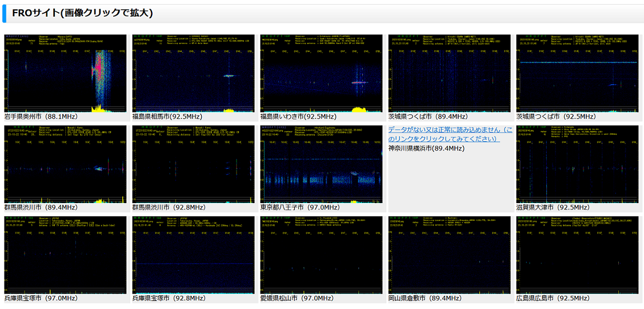The height and width of the screenshot is (309, 644).
Task: Select the 兵庫県宝塚市（92.8MHz）caption
Action: (x=169, y=298)
